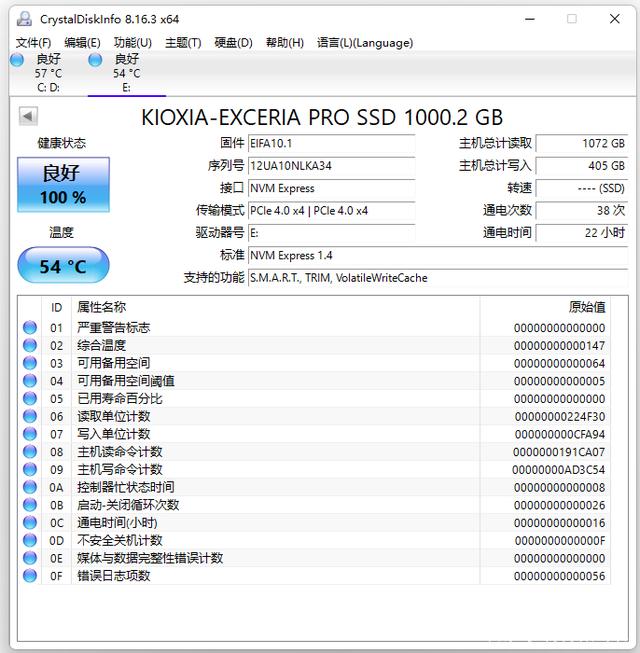This screenshot has width=640, height=653.
Task: Select the E: disk at 54 °C
Action: pyautogui.click(x=126, y=72)
